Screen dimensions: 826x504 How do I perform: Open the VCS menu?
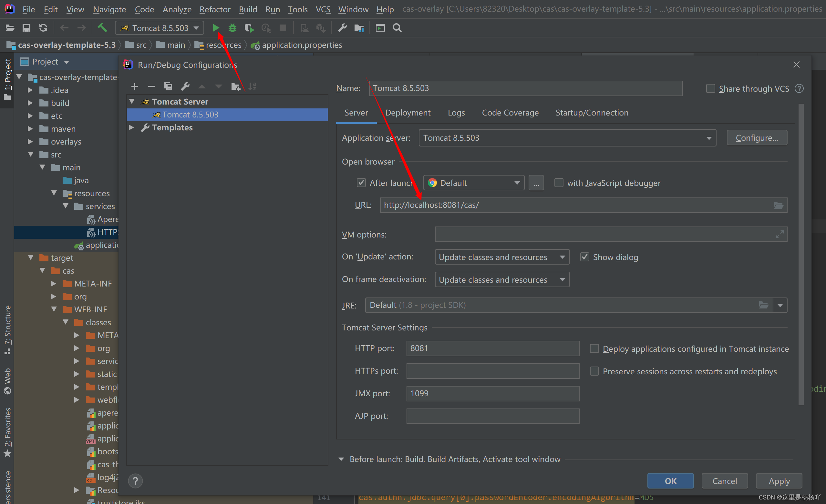[x=323, y=9]
